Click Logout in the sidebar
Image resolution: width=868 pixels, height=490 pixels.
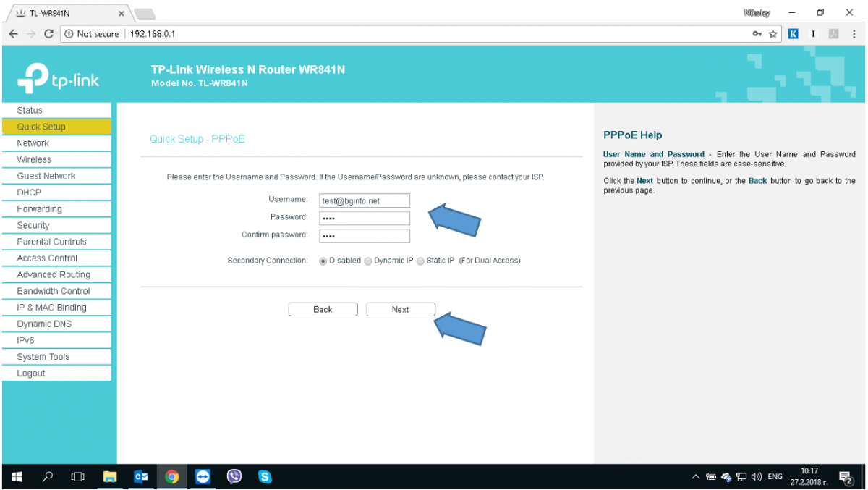pyautogui.click(x=56, y=373)
